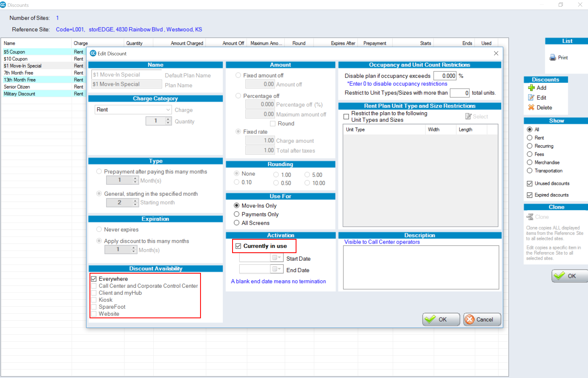The height and width of the screenshot is (378, 588).
Task: Select Show Transportation filter radio button
Action: pyautogui.click(x=530, y=171)
